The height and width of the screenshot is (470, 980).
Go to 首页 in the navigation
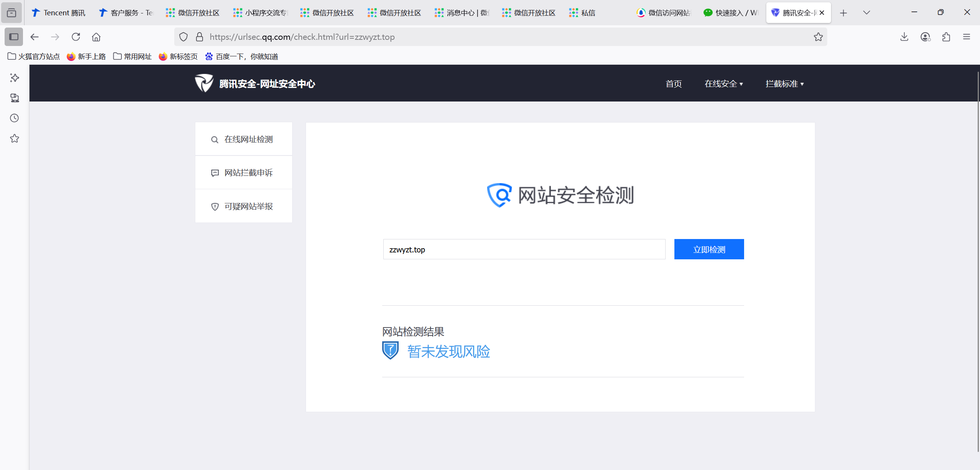[674, 84]
